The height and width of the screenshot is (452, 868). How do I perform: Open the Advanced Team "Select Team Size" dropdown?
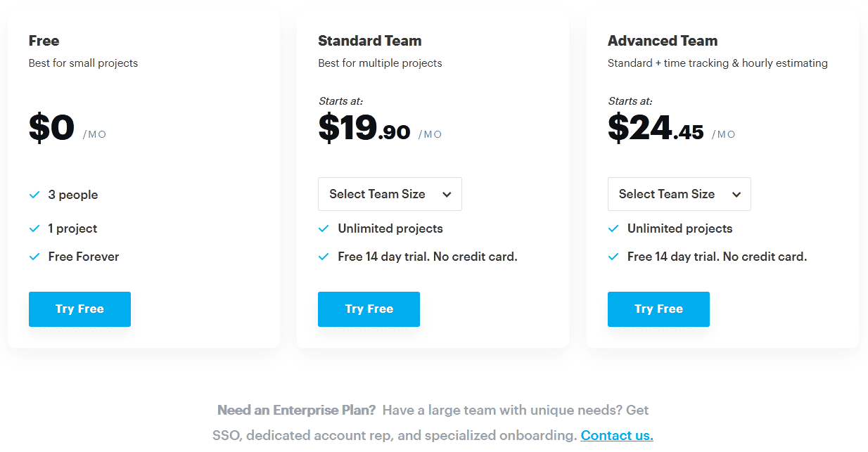click(x=679, y=194)
